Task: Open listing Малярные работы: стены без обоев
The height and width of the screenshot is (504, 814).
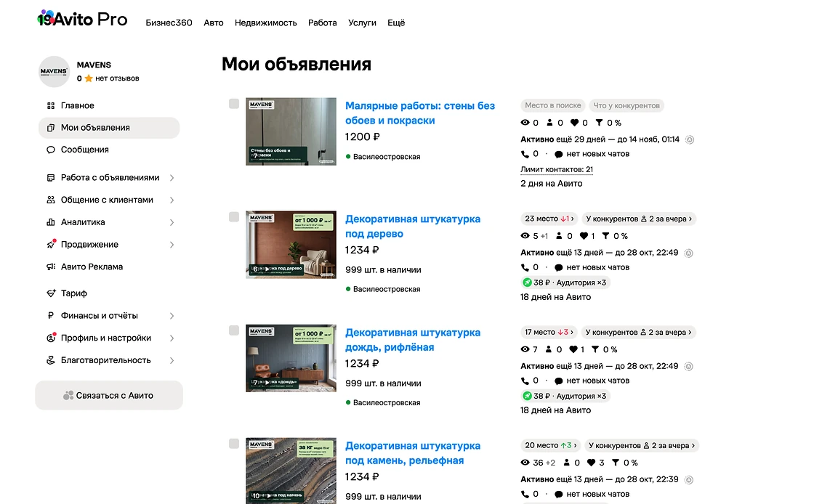Action: 420,113
